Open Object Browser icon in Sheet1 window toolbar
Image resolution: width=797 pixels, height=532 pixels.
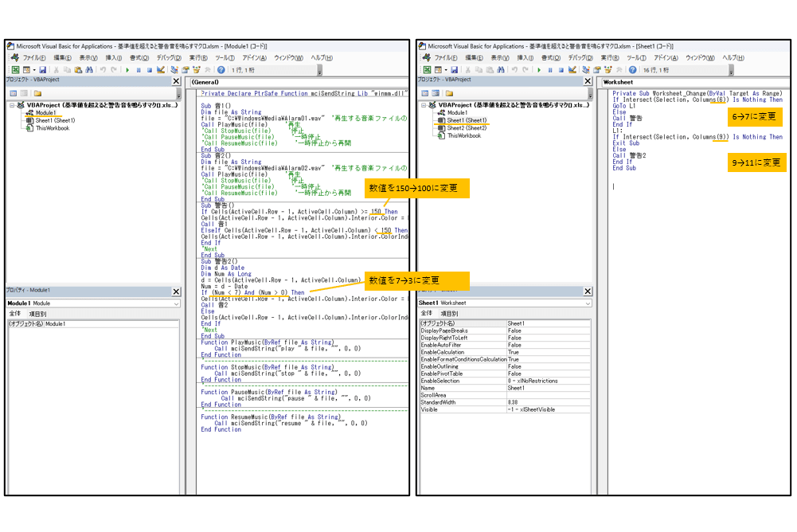[608, 69]
